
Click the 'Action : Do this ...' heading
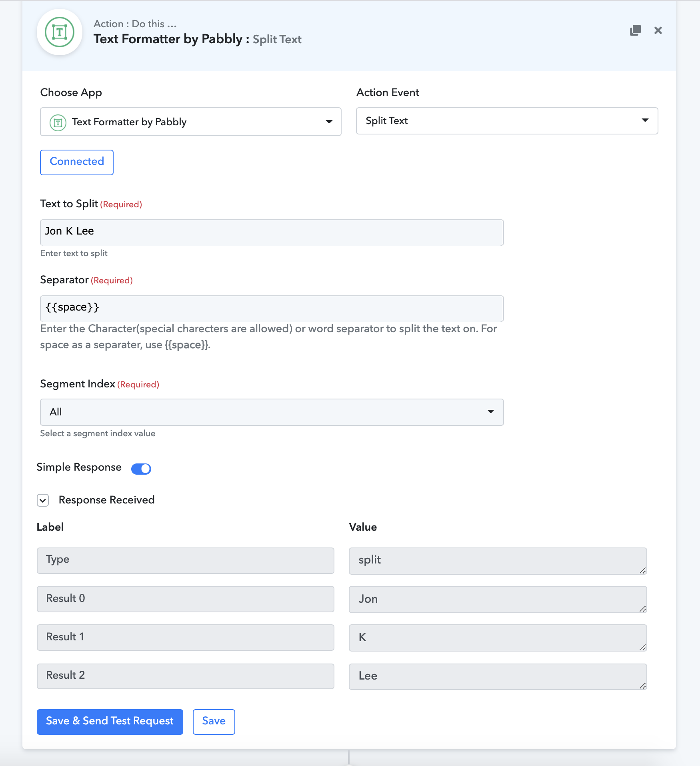click(x=135, y=24)
